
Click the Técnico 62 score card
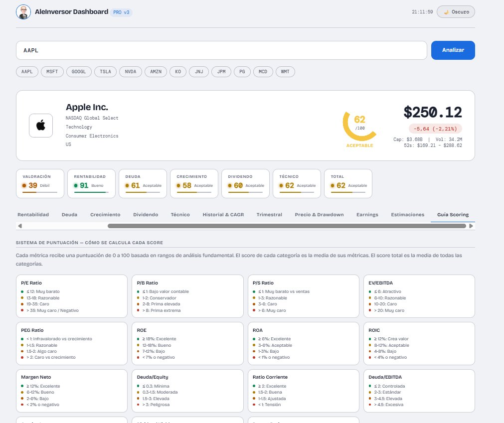click(x=297, y=183)
